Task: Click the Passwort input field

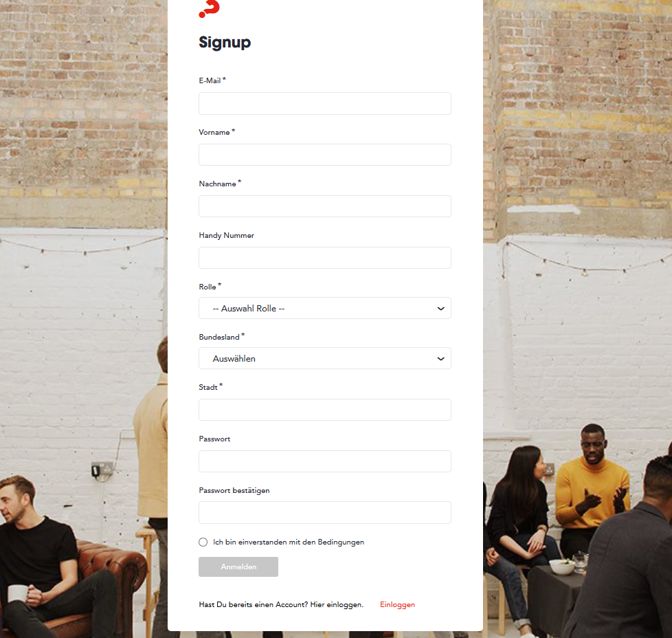Action: pyautogui.click(x=325, y=461)
